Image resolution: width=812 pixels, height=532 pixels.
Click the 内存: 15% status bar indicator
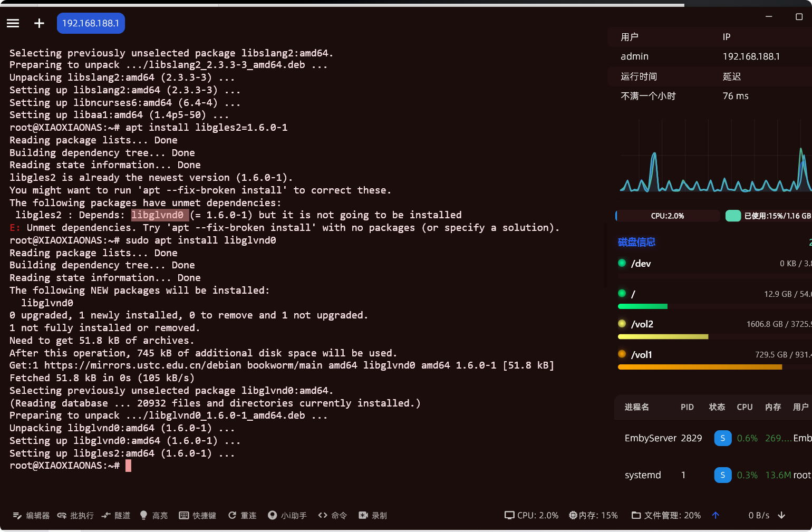[x=593, y=516]
